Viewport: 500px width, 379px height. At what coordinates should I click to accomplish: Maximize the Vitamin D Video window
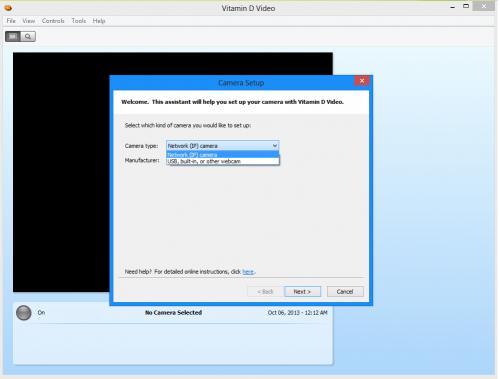(466, 6)
